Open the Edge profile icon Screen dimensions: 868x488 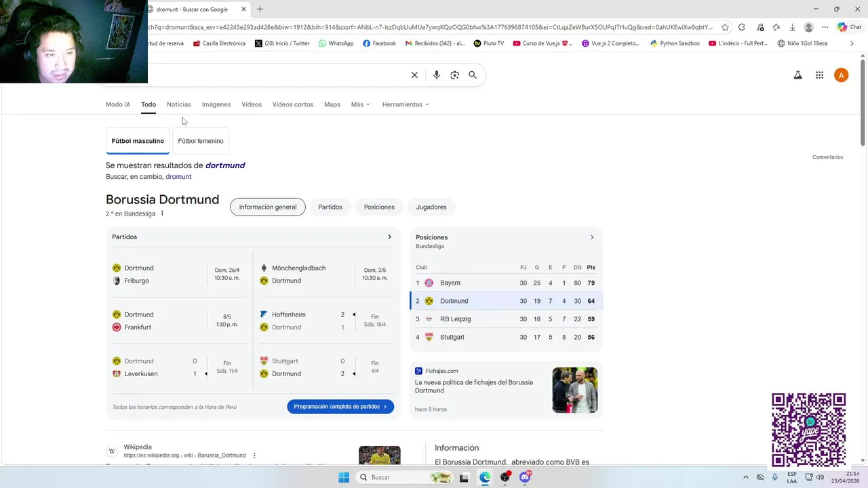tap(808, 27)
